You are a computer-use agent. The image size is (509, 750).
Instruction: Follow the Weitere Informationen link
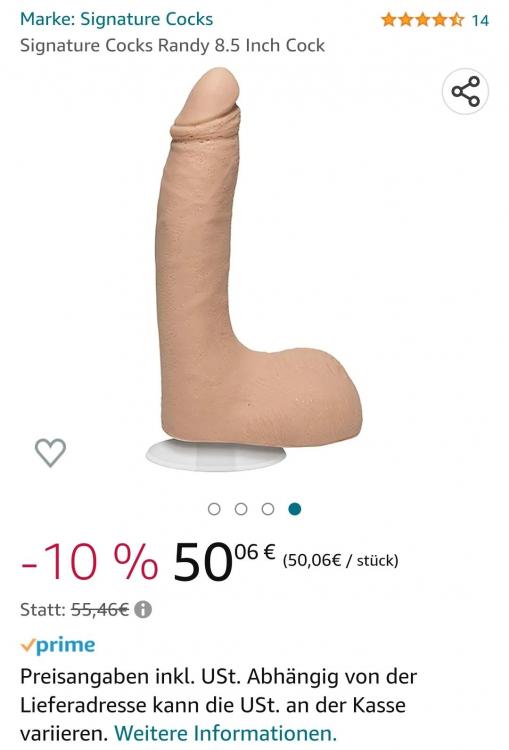225,733
